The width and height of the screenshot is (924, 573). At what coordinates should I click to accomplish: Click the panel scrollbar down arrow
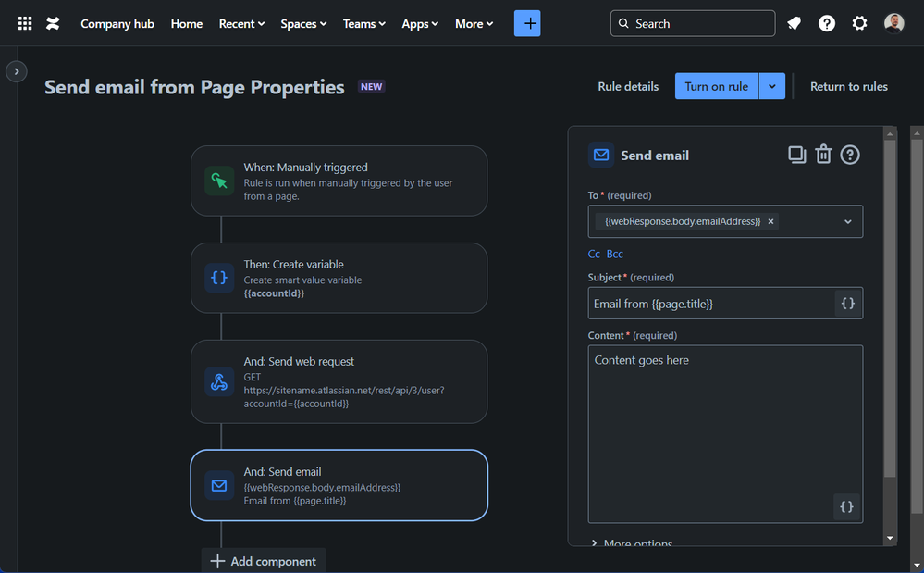point(890,538)
